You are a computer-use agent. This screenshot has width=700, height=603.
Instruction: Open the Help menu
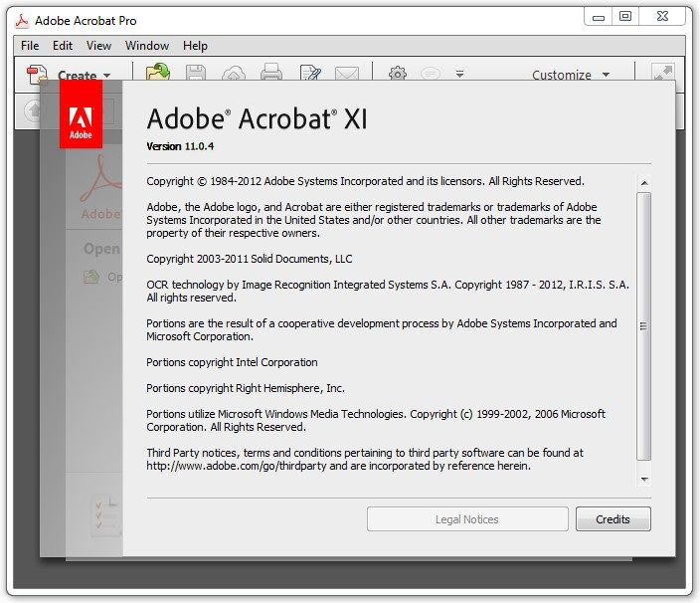click(195, 46)
